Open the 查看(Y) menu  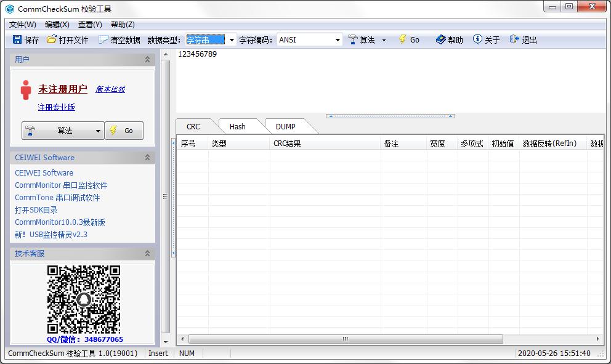[x=90, y=24]
